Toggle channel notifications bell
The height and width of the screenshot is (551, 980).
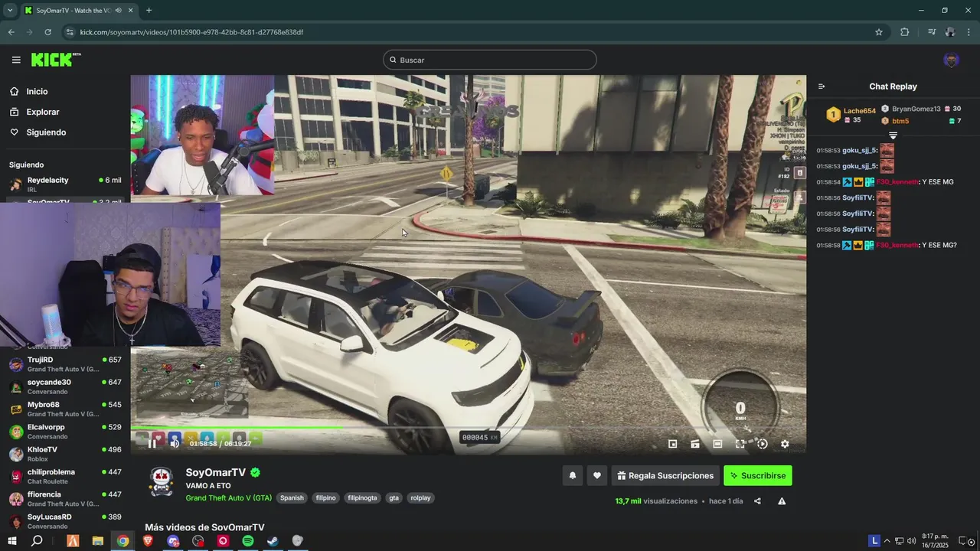click(572, 475)
